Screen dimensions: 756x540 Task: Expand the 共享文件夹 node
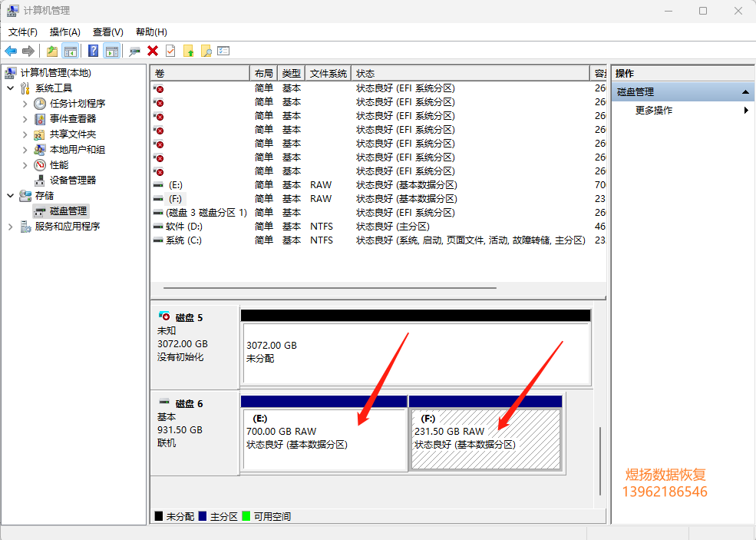[x=25, y=134]
